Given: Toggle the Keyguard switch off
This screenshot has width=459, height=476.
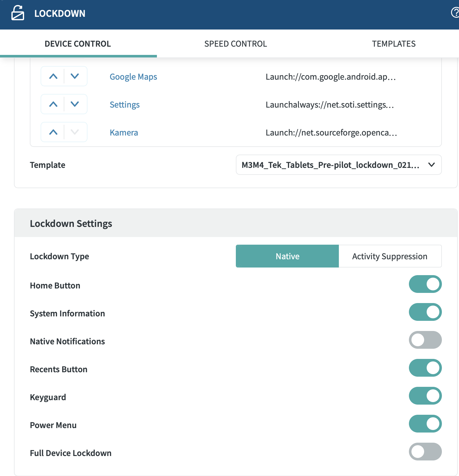Looking at the screenshot, I should pos(425,396).
